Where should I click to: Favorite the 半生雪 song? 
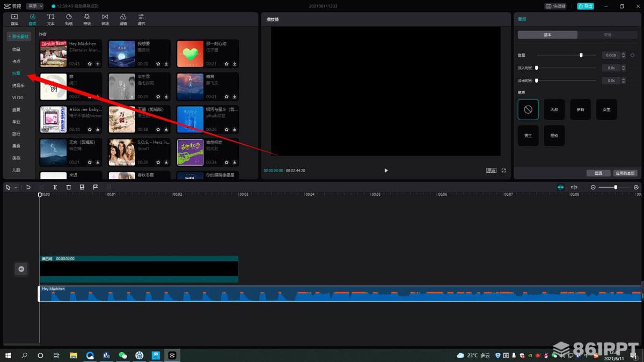(x=158, y=97)
